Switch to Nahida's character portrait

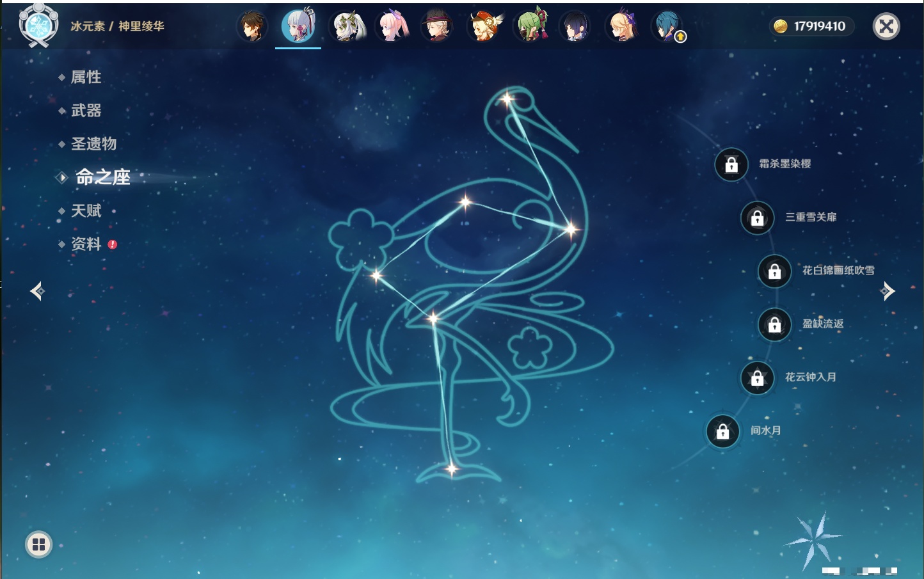click(x=347, y=27)
